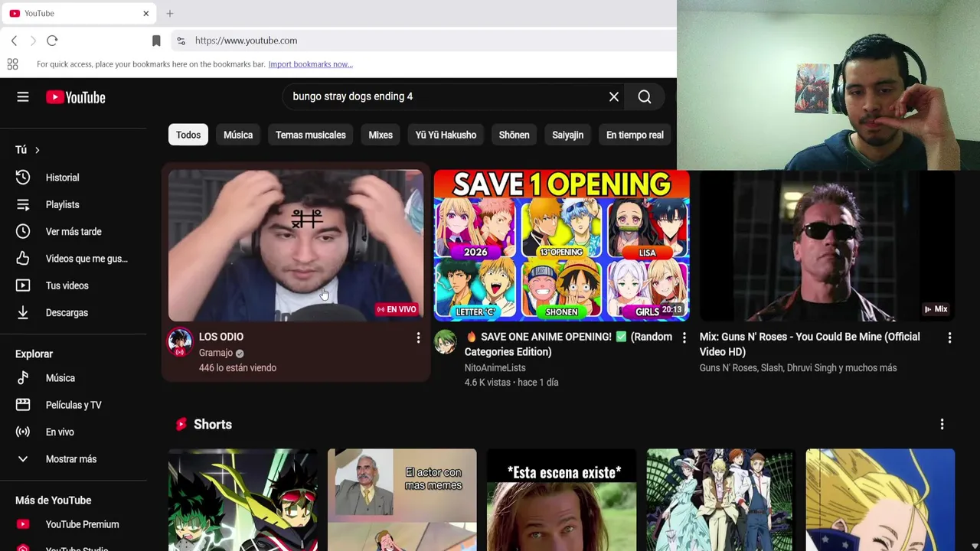The width and height of the screenshot is (980, 551).
Task: Open Ver más tarde in the sidebar
Action: coord(73,231)
